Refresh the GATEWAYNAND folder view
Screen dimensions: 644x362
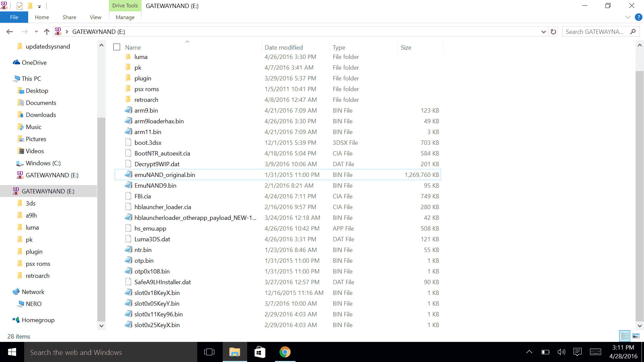(x=553, y=32)
